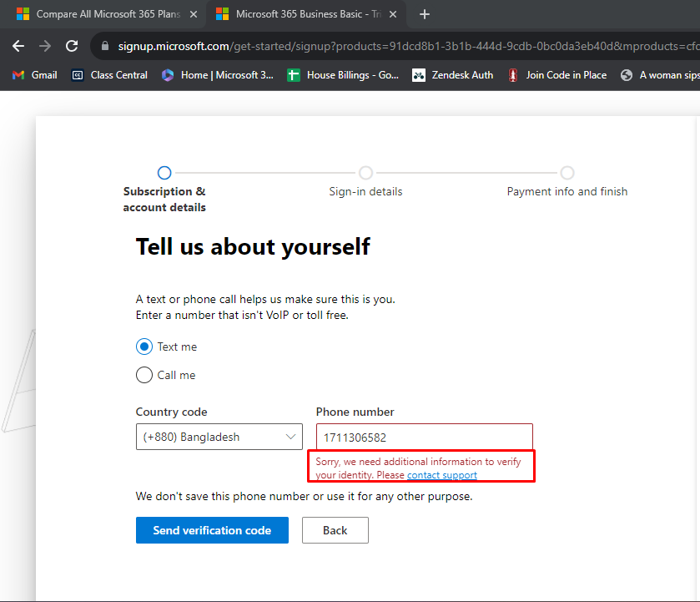Open the Country code dropdown
Screen dimensions: 700x602
(219, 437)
